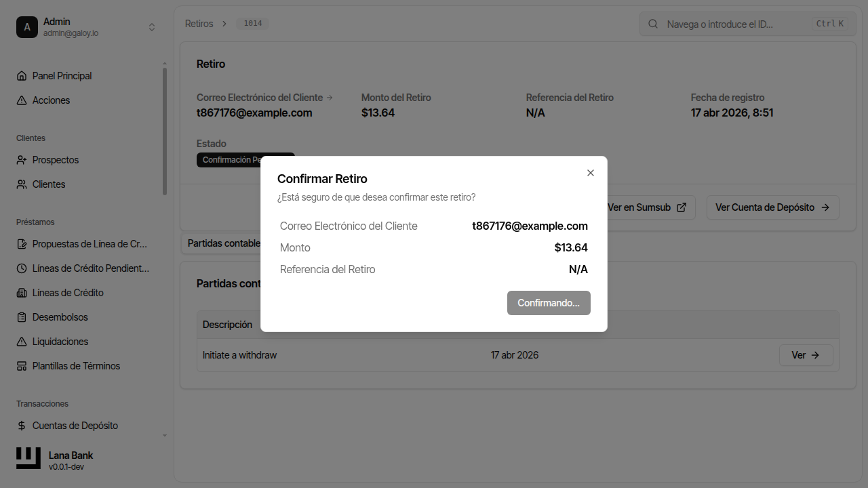Click the Acciones warning triangle icon
Viewport: 868px width, 488px height.
coord(22,100)
